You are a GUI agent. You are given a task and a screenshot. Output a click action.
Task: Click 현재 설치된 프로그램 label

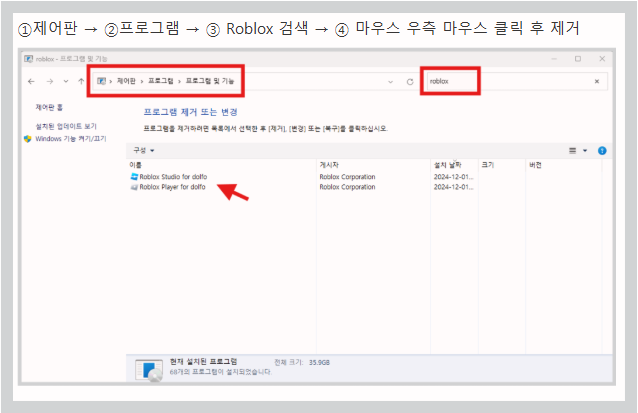(x=203, y=361)
